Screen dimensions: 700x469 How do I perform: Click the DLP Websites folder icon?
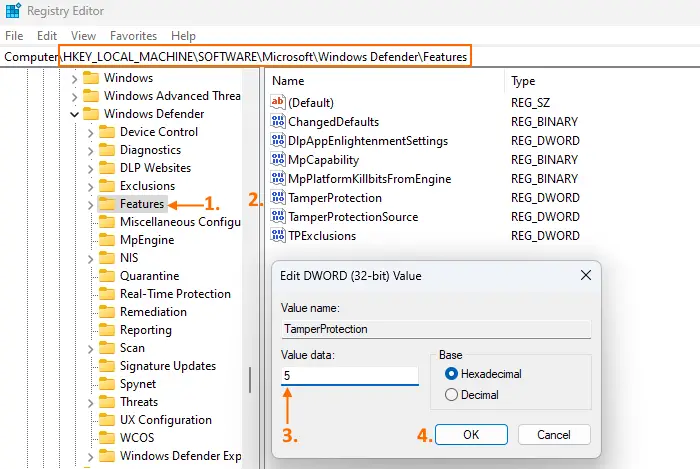pos(107,168)
